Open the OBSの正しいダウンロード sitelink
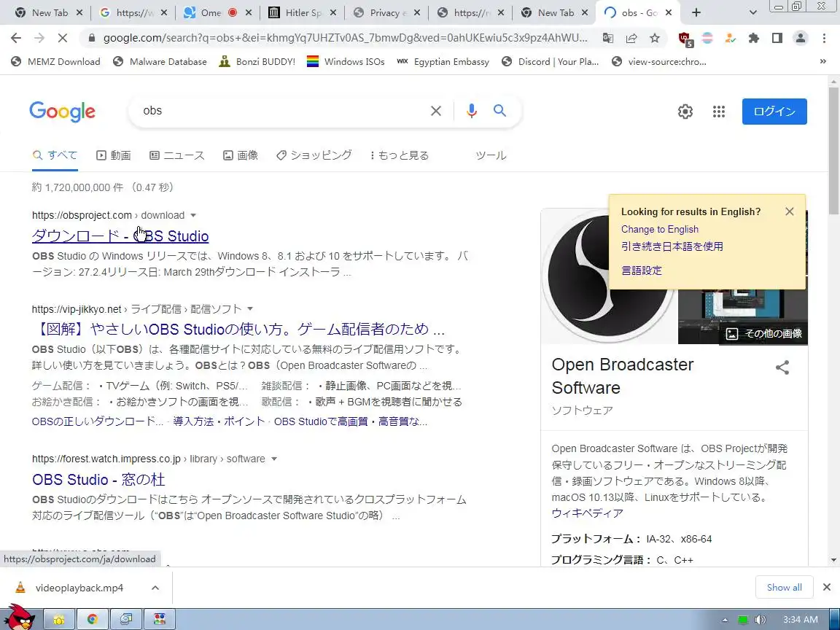 [x=98, y=421]
